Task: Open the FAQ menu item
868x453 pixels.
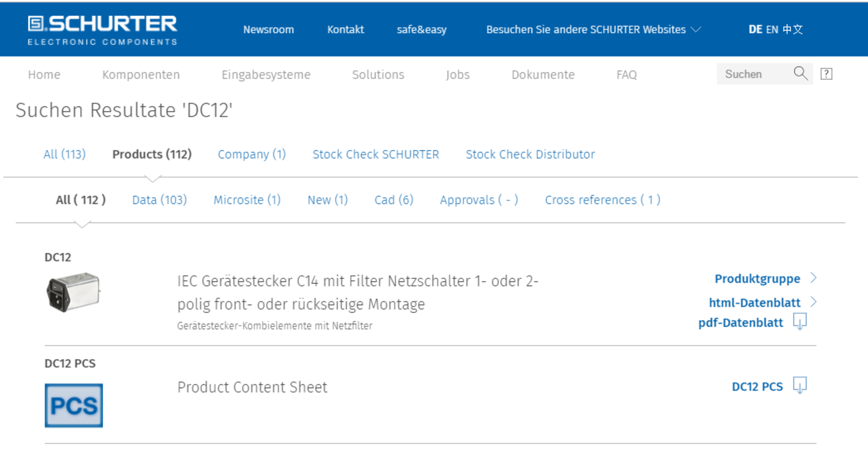Action: click(626, 74)
